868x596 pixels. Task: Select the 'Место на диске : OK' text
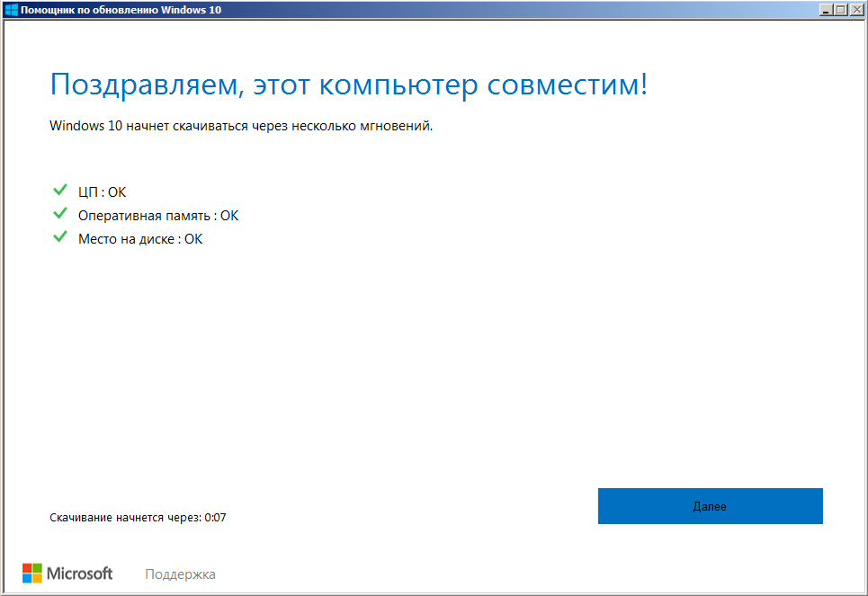click(140, 239)
